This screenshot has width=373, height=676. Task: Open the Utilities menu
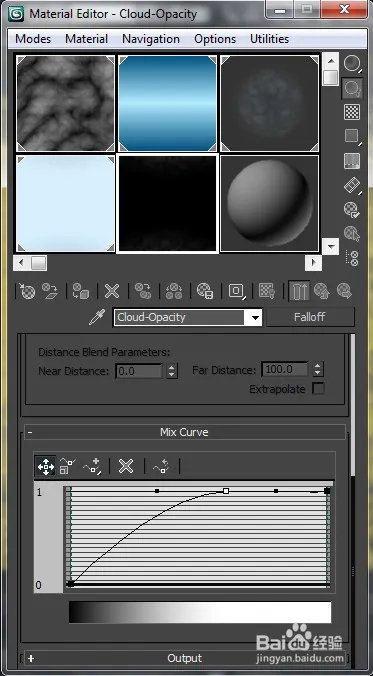(270, 39)
